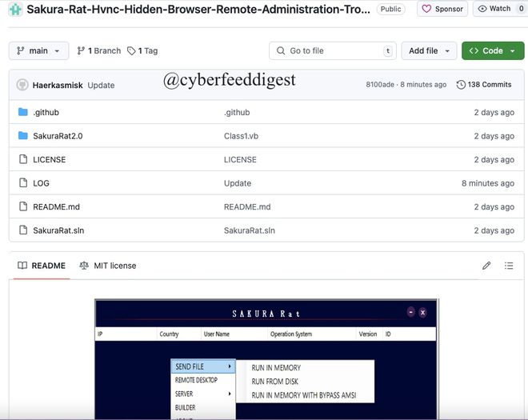Focus the Go to file search field

333,51
